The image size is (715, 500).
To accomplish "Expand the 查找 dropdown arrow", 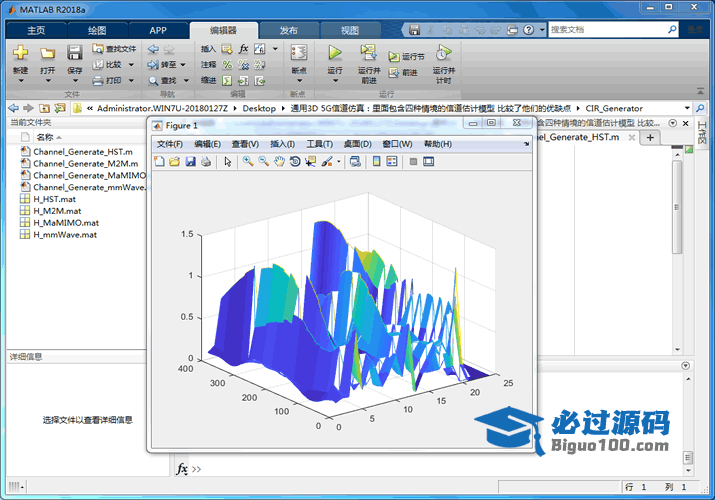I will click(186, 81).
